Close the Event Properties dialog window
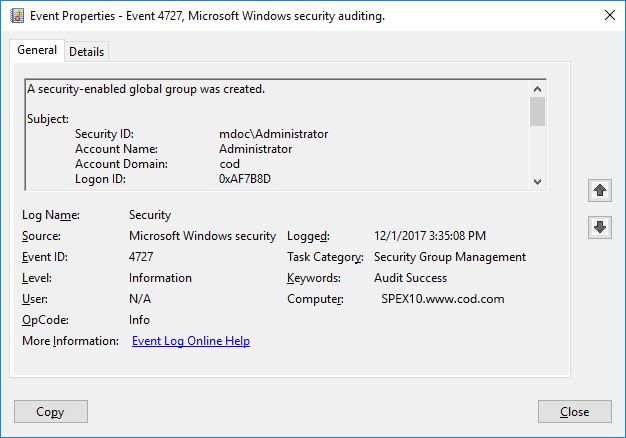 610,15
